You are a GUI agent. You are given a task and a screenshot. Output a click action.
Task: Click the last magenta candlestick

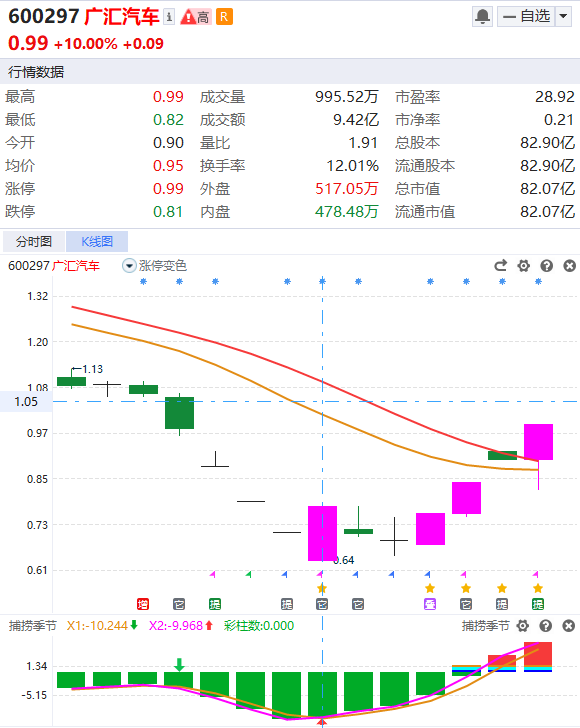tap(538, 442)
